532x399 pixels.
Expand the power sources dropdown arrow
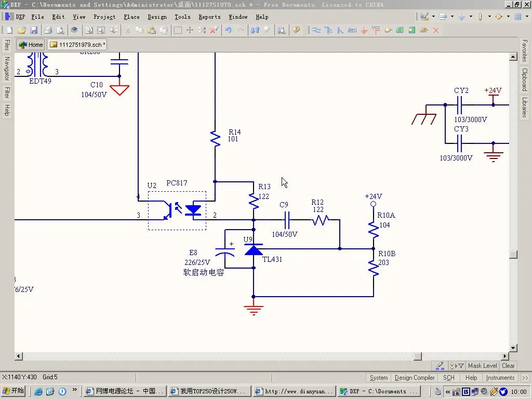click(471, 17)
